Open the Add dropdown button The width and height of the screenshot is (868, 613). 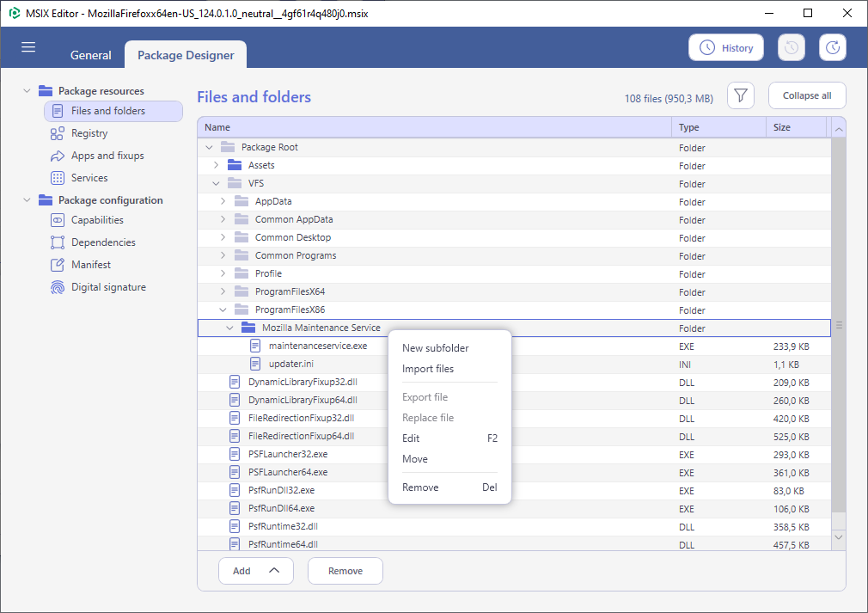pos(256,571)
